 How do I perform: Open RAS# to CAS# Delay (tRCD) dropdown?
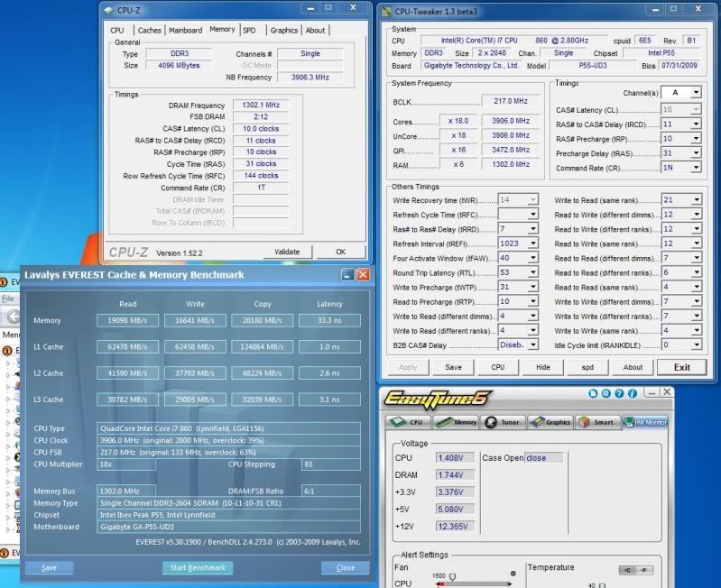click(696, 124)
